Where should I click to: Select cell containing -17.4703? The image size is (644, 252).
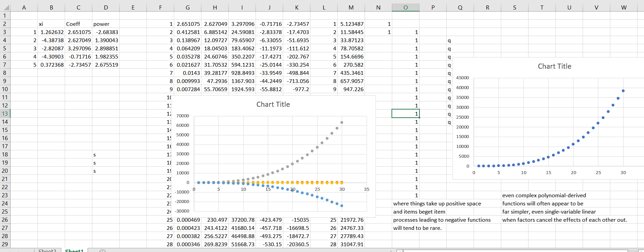(296, 32)
